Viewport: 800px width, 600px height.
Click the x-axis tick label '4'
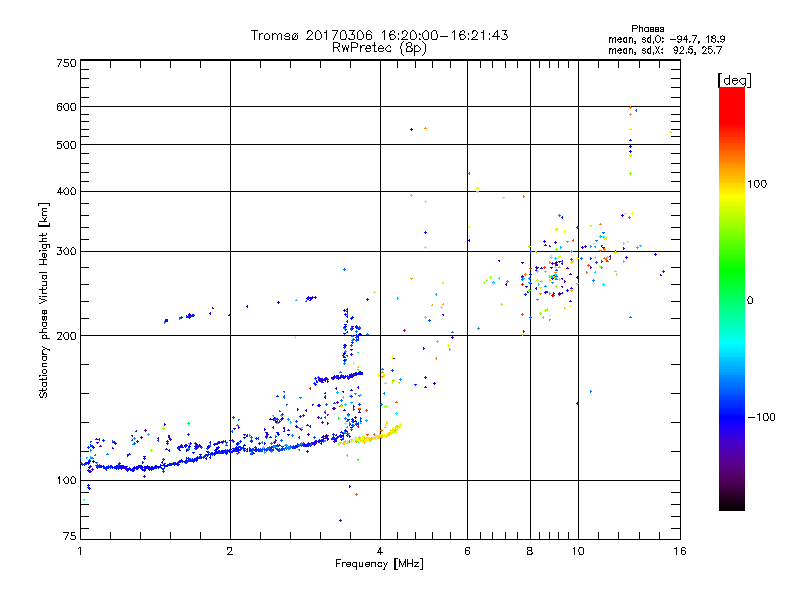(x=380, y=551)
